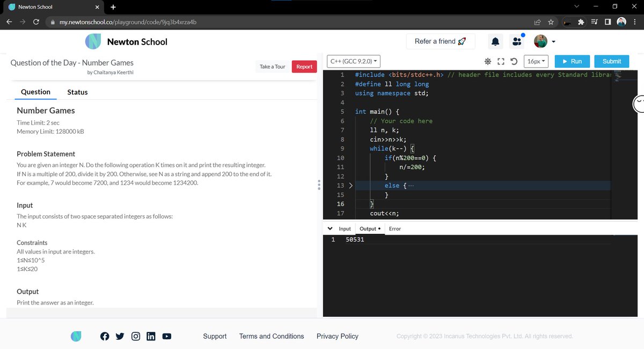
Task: Click the Number Games heading
Action: (x=46, y=111)
